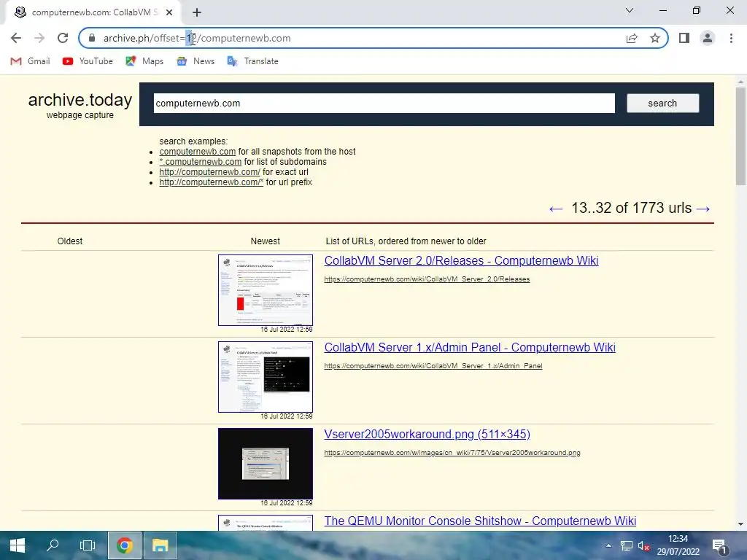This screenshot has height=560, width=747.
Task: Close the computernewb.com tab
Action: (x=169, y=12)
